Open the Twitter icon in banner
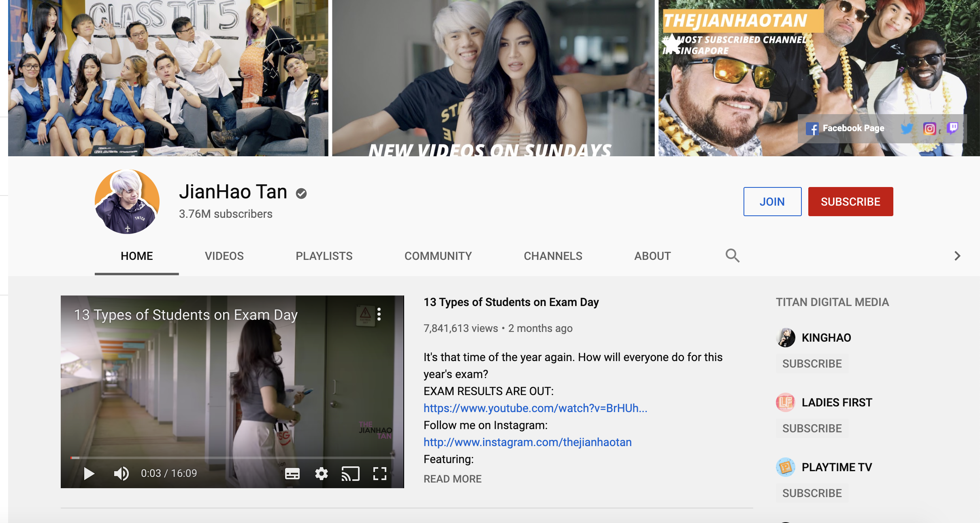 [x=907, y=128]
